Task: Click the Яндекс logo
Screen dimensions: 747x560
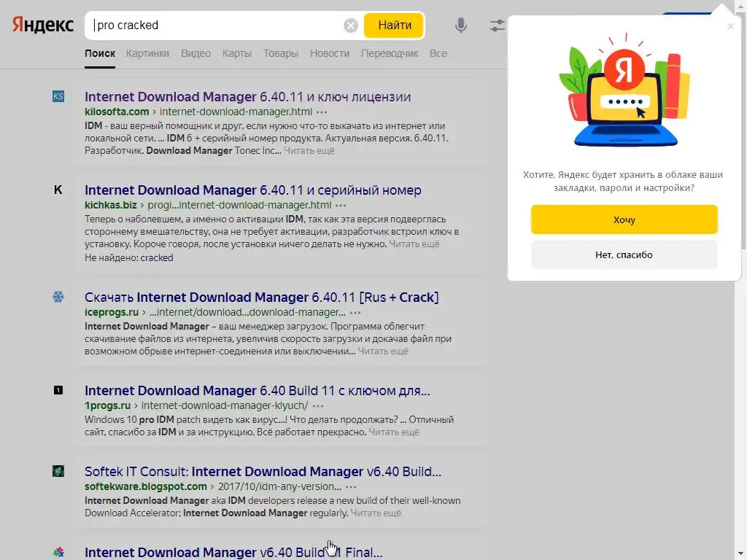Action: point(43,25)
